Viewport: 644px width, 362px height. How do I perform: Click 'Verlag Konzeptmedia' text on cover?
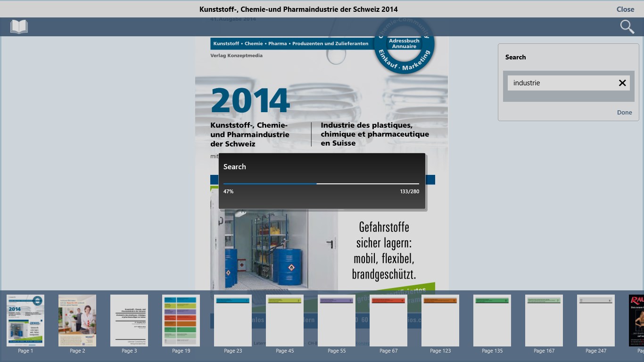(x=236, y=56)
